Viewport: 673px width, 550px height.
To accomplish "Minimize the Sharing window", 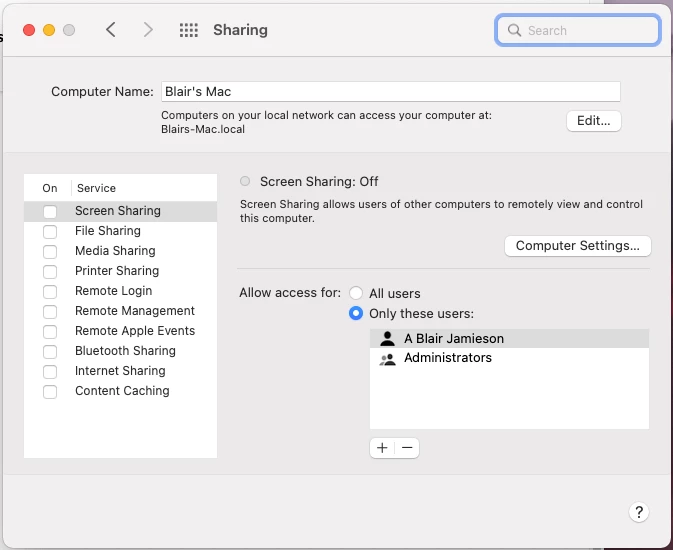I will pyautogui.click(x=49, y=30).
